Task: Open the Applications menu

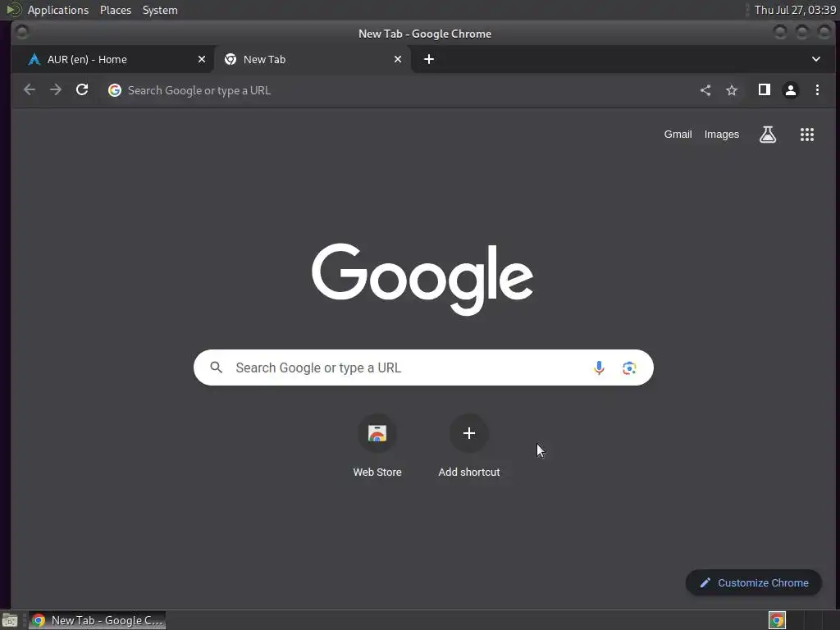Action: point(58,10)
